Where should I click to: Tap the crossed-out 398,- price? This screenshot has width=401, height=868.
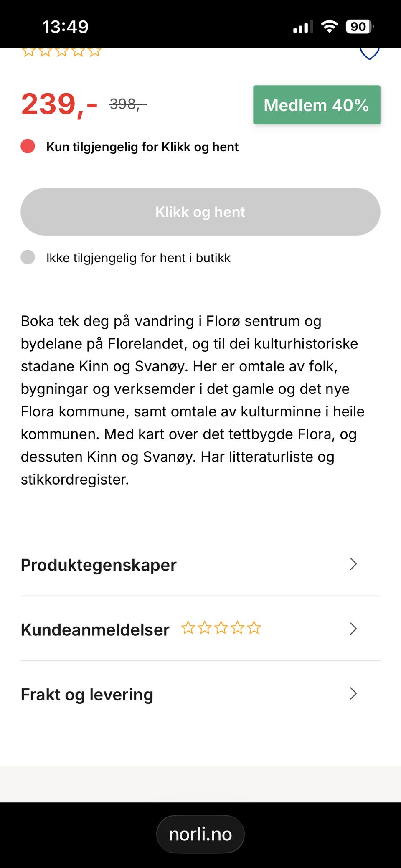pyautogui.click(x=128, y=104)
